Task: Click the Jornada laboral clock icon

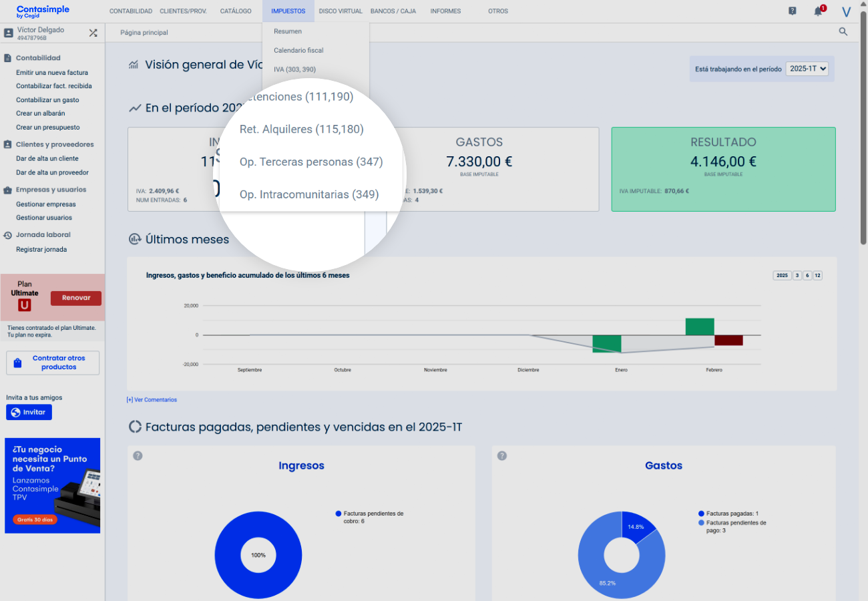Action: [x=8, y=235]
